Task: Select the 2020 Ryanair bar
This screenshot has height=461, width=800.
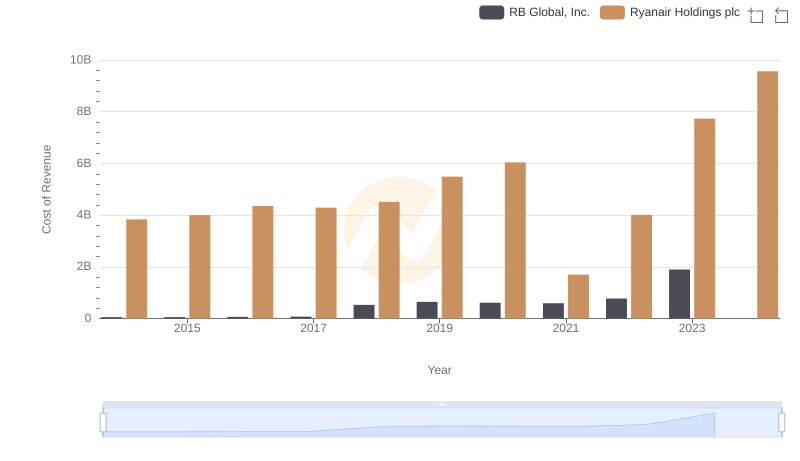Action: pyautogui.click(x=515, y=240)
